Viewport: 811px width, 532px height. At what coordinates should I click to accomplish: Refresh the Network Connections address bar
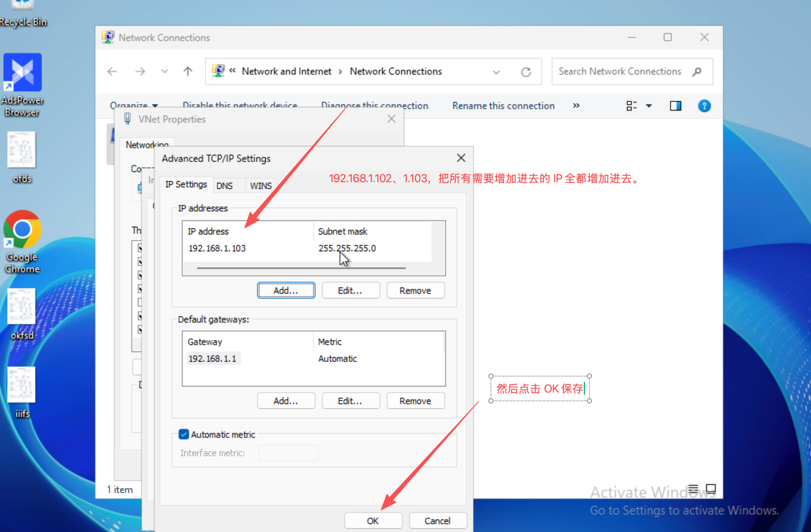click(526, 72)
